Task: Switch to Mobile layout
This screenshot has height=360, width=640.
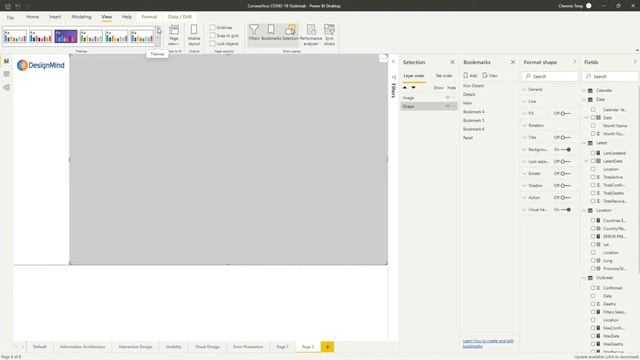Action: pyautogui.click(x=194, y=35)
